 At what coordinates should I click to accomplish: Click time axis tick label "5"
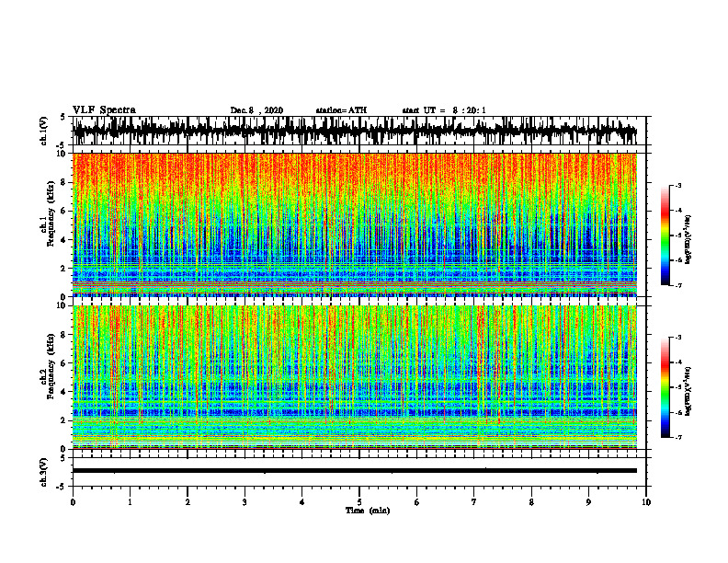pyautogui.click(x=359, y=502)
